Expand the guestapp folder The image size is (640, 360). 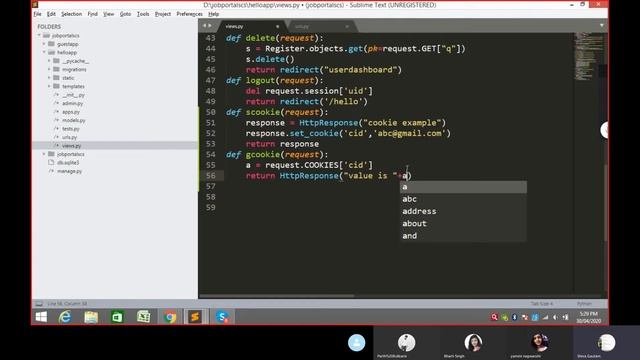click(44, 44)
